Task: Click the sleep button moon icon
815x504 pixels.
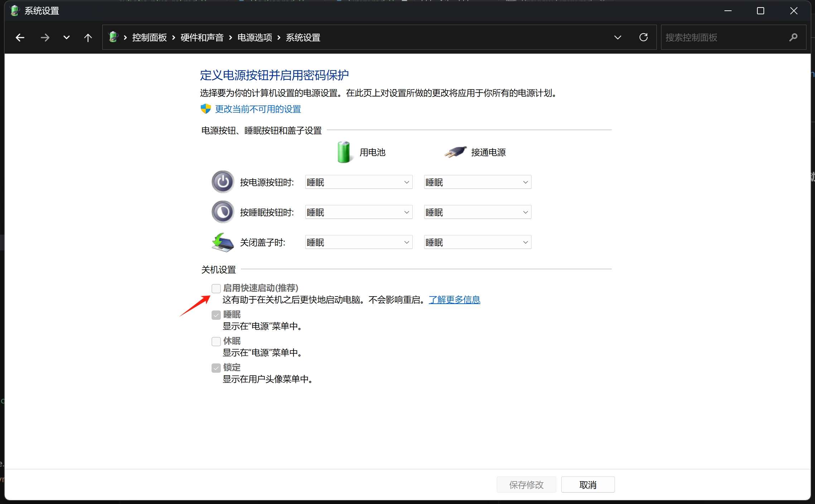Action: [x=223, y=212]
